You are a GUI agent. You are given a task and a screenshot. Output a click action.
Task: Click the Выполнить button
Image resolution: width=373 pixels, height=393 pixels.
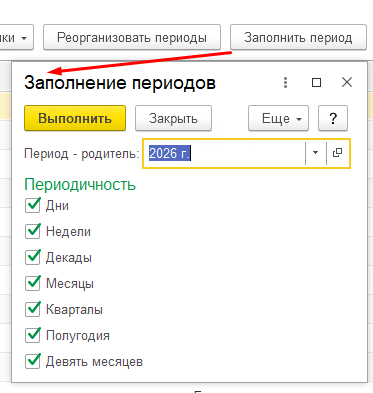pos(75,118)
